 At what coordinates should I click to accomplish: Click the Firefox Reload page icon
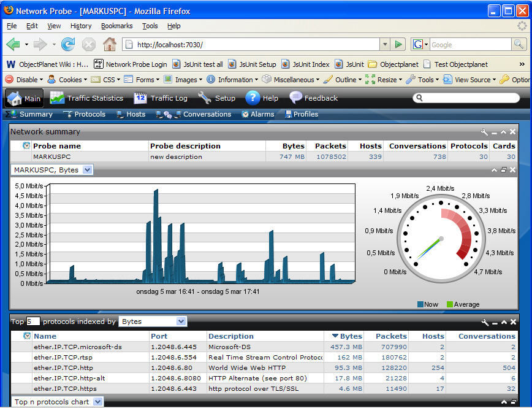pos(67,44)
